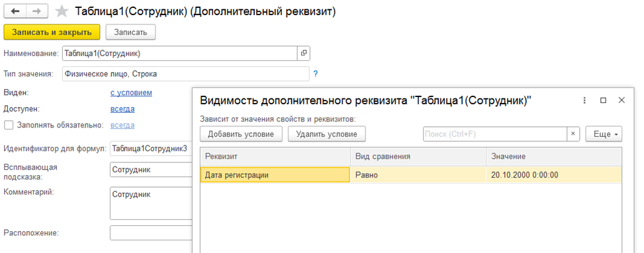Maximize the visibility dialog window
The height and width of the screenshot is (253, 644).
pyautogui.click(x=603, y=100)
